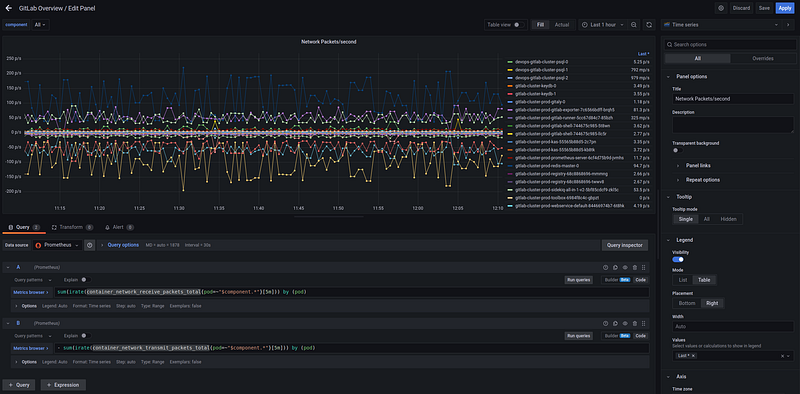800x394 pixels.
Task: Duplicate query A icon
Action: pos(615,267)
